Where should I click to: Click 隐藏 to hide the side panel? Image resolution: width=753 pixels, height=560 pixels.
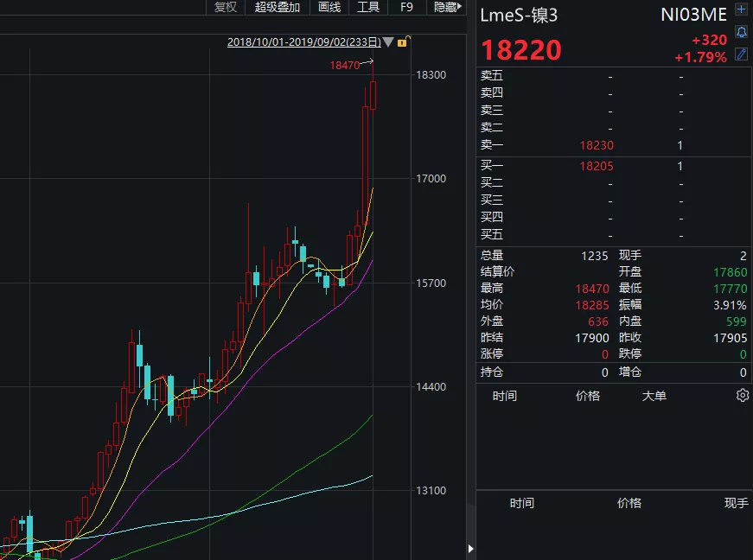[x=447, y=7]
